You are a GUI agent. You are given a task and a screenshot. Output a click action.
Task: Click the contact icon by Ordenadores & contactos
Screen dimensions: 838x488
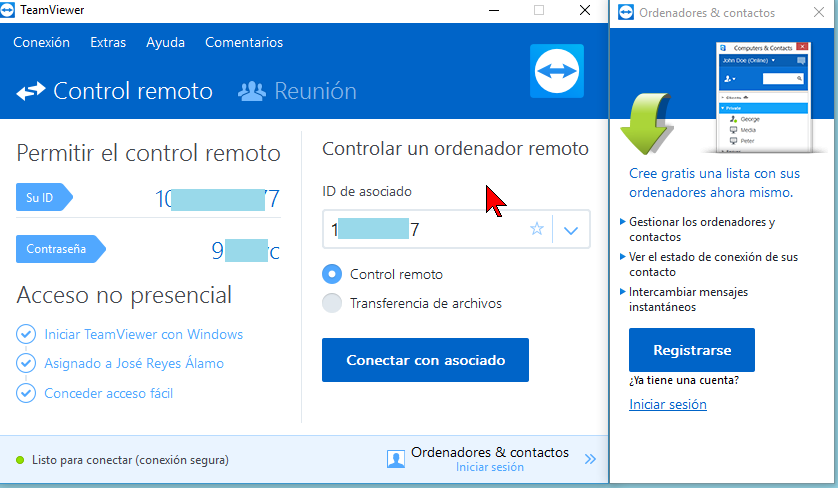tap(395, 459)
